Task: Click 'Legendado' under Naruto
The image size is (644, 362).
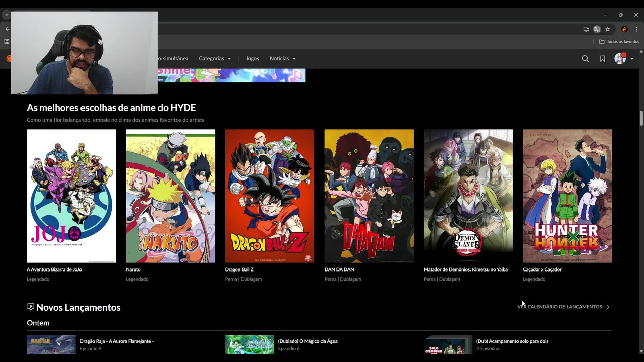Action: click(x=137, y=279)
